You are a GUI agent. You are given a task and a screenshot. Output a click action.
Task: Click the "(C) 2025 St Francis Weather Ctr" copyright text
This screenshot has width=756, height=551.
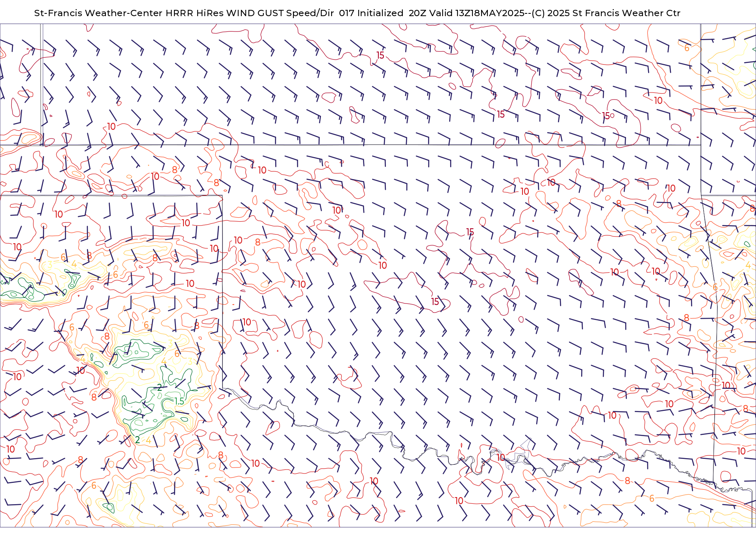tap(606, 13)
